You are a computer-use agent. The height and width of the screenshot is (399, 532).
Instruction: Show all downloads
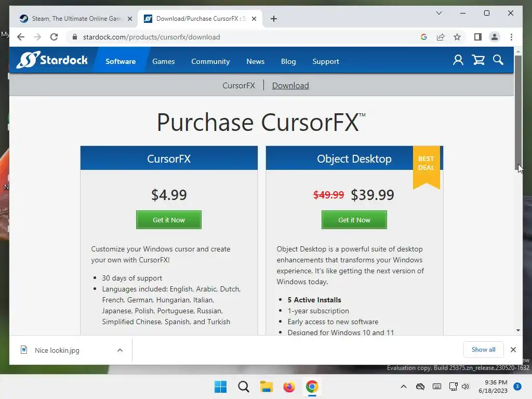click(484, 350)
